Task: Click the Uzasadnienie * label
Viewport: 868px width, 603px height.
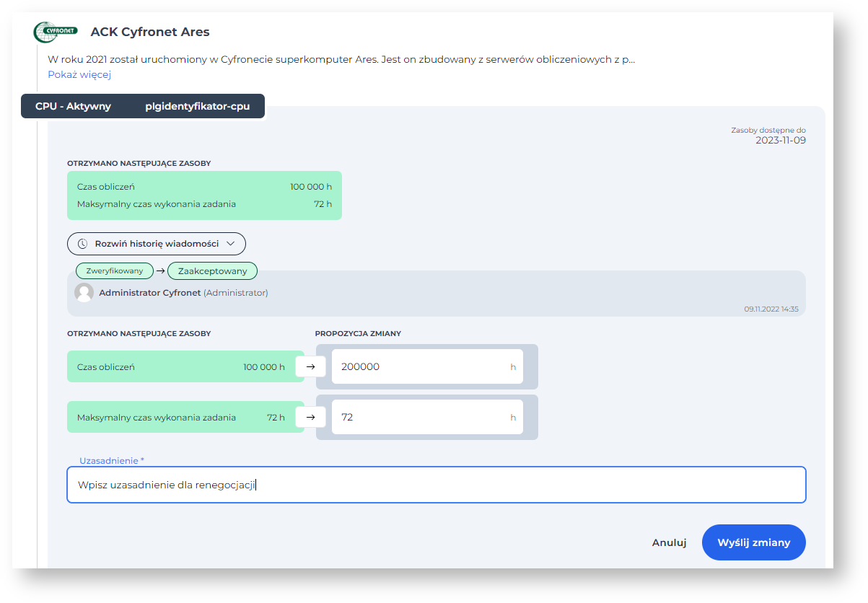Action: pos(112,460)
